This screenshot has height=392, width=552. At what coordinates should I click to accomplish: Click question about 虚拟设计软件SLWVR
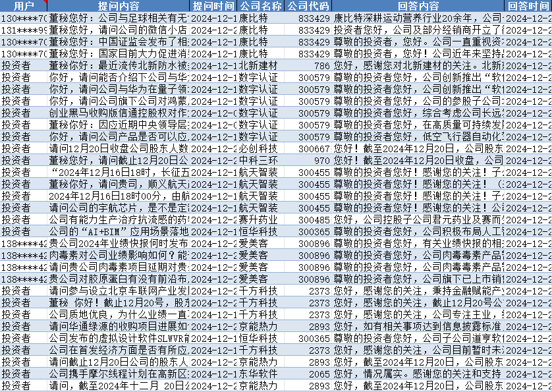(x=119, y=338)
